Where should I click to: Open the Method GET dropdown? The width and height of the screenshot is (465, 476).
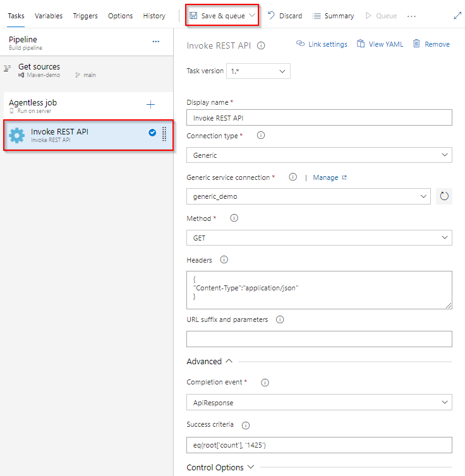319,238
